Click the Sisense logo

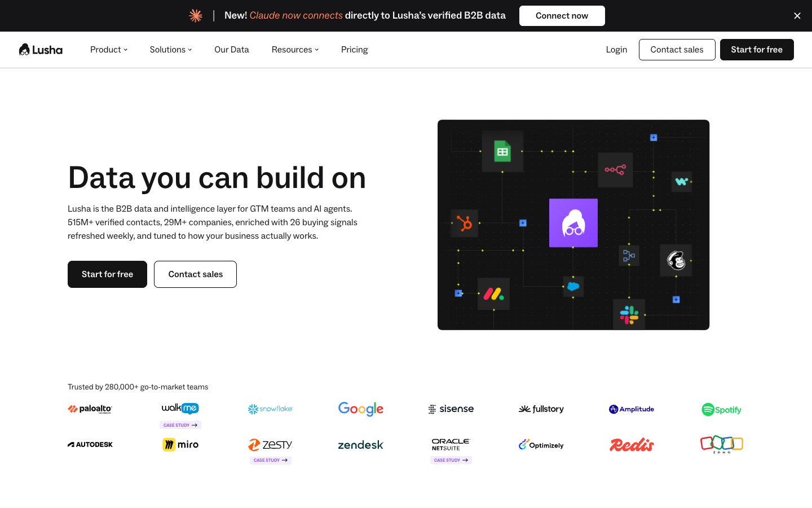451,409
